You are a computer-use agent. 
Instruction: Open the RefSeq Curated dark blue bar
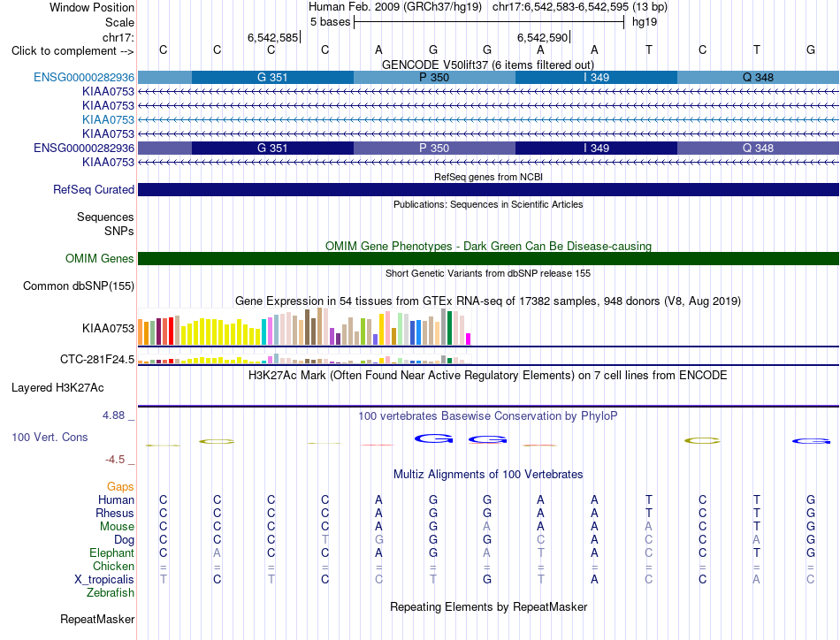(x=488, y=189)
